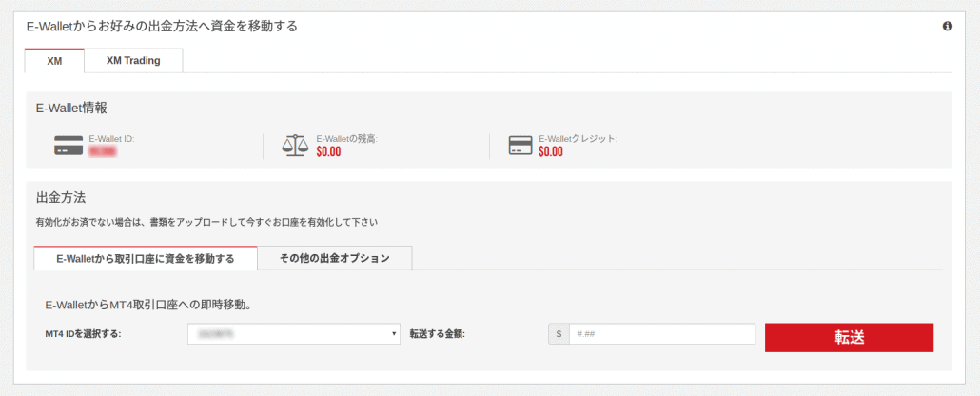
Task: Click the transfer amount input field
Action: pyautogui.click(x=662, y=334)
